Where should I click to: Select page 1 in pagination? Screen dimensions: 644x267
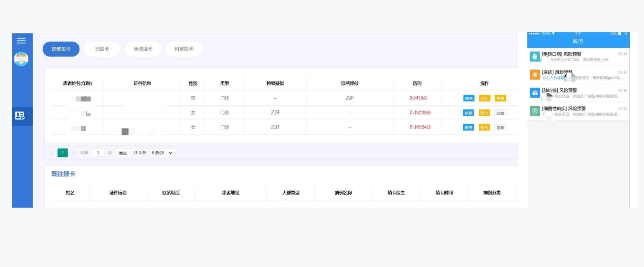point(63,153)
